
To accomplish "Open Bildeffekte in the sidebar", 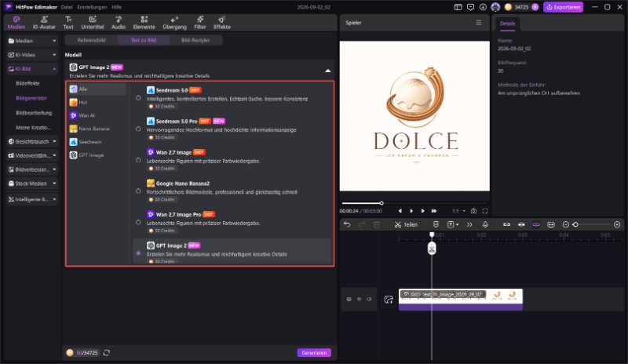I will tap(27, 83).
